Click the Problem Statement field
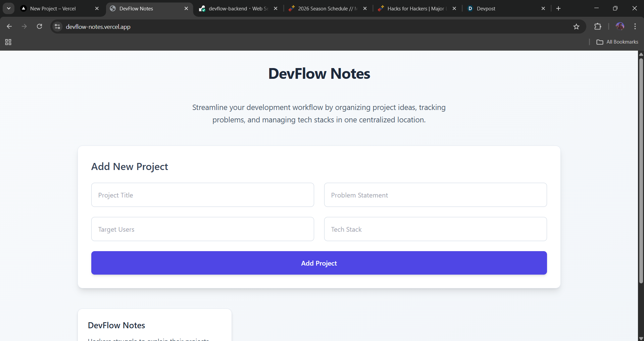The height and width of the screenshot is (341, 644). click(435, 195)
